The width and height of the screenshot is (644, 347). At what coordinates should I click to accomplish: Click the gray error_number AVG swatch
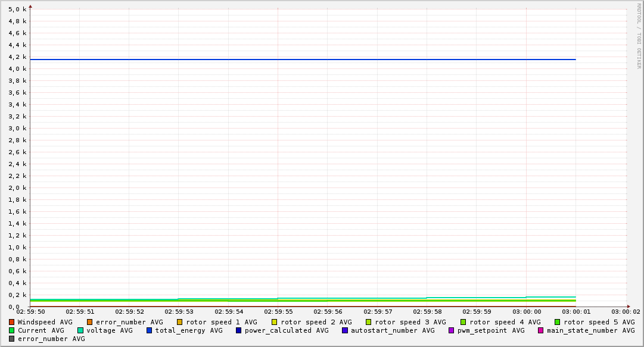12,339
